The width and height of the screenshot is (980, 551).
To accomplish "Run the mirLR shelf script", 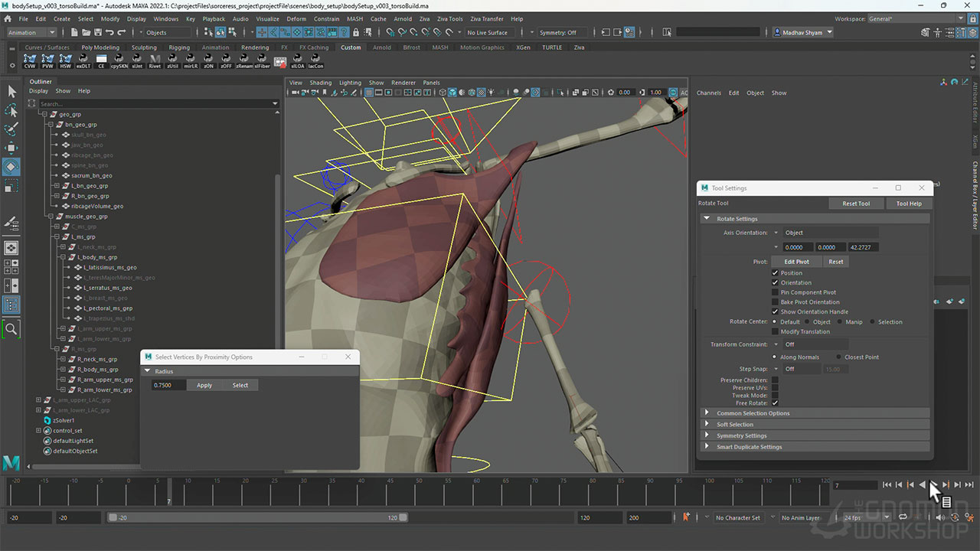I will click(191, 60).
